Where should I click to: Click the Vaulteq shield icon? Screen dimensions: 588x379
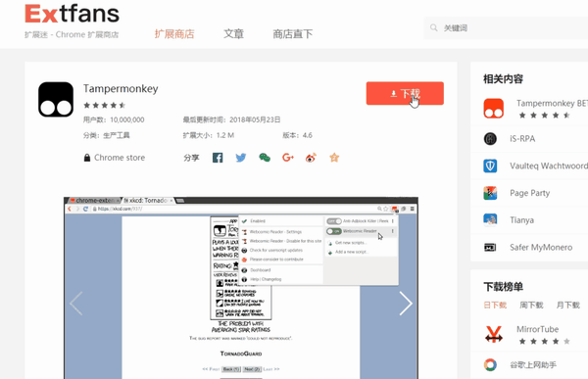coord(490,166)
